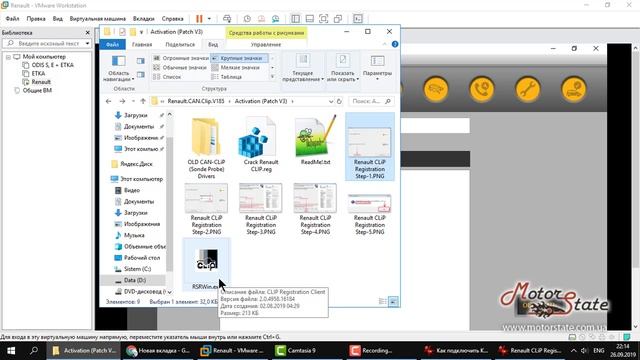Screen dimensions: 640x360
Task: Close the Библиотека panel
Action: coord(87,33)
